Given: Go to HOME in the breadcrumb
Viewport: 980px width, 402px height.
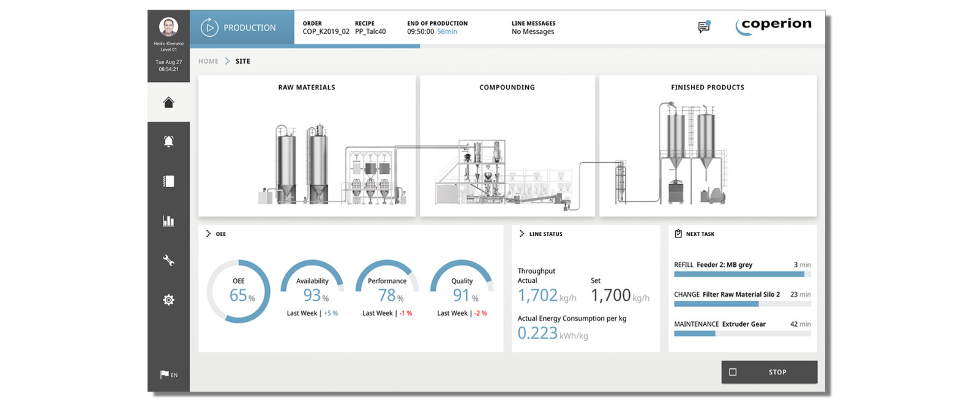Looking at the screenshot, I should tap(208, 61).
